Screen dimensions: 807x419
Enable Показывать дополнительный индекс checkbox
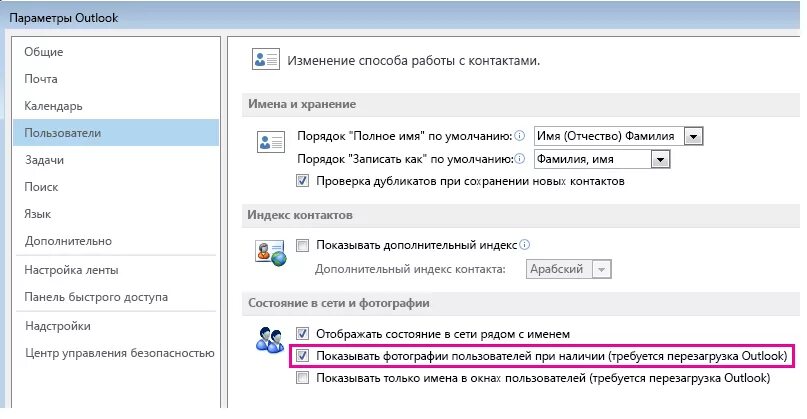[303, 246]
